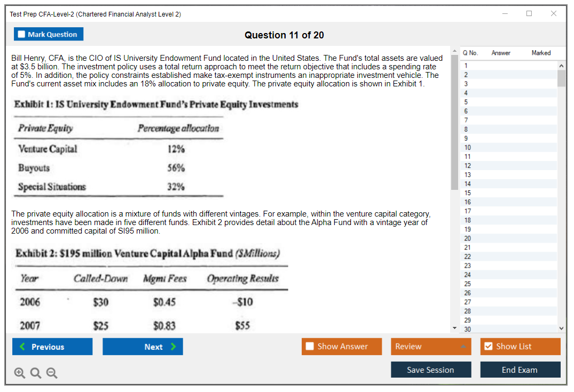Click the right chevron on Next

pyautogui.click(x=174, y=347)
